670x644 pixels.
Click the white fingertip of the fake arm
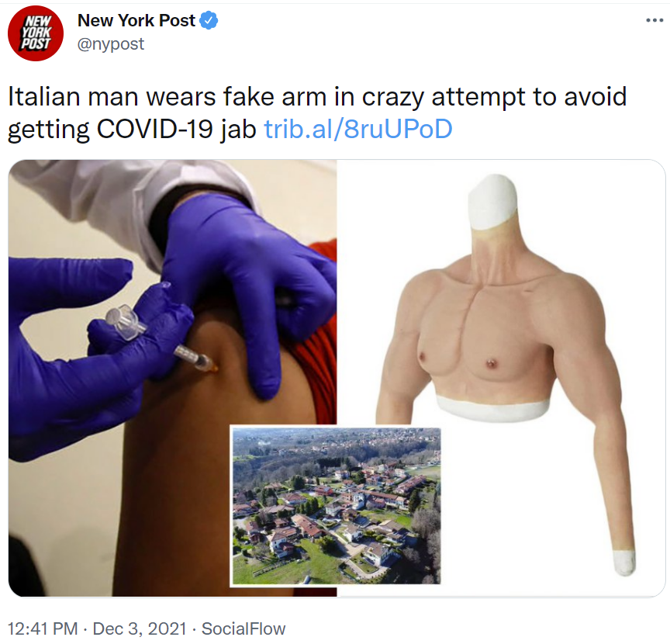pyautogui.click(x=624, y=563)
